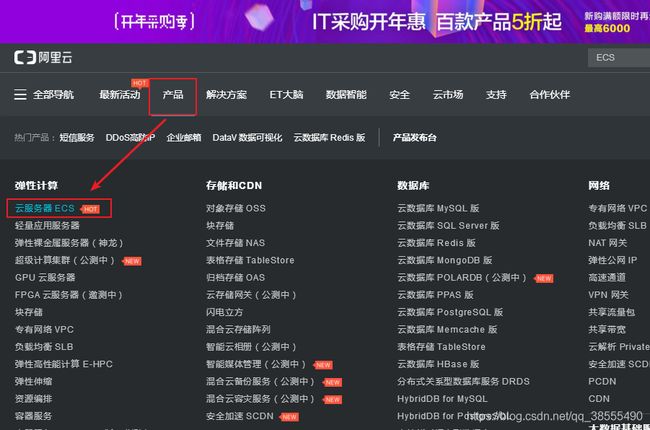This screenshot has height=430, width=650.
Task: Open 共享带宽 link
Action: coord(607,330)
